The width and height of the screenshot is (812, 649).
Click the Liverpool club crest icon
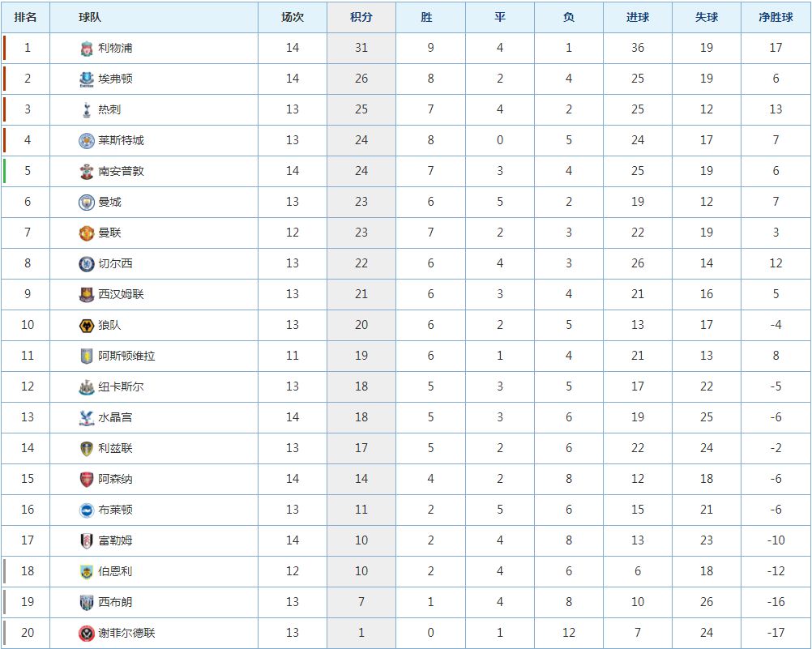pos(87,48)
